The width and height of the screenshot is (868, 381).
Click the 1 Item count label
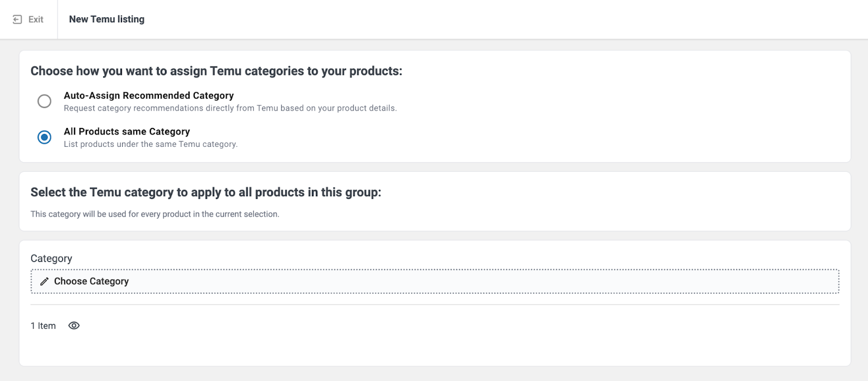tap(43, 326)
